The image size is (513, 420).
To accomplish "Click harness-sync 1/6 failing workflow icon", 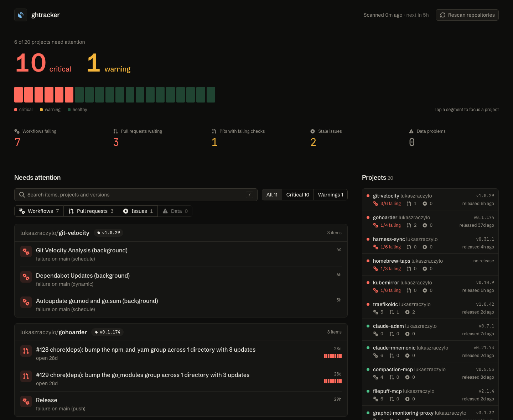I will click(375, 247).
